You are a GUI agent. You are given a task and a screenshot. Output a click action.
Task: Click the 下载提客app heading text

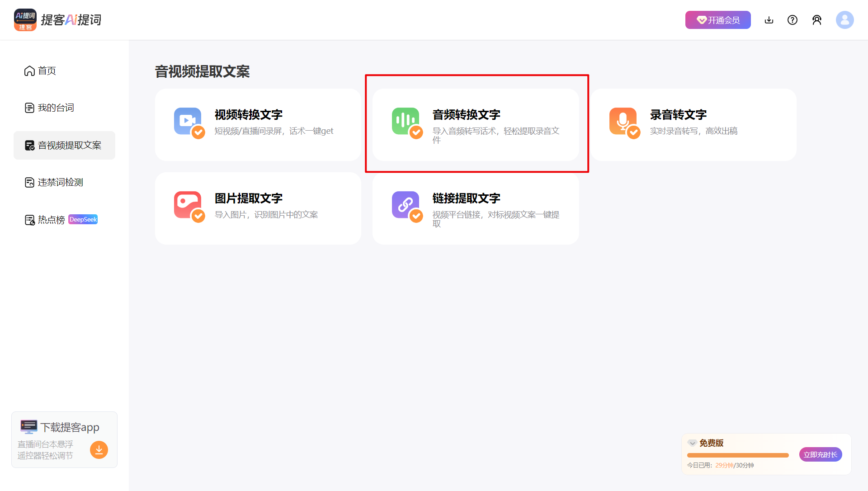(70, 427)
